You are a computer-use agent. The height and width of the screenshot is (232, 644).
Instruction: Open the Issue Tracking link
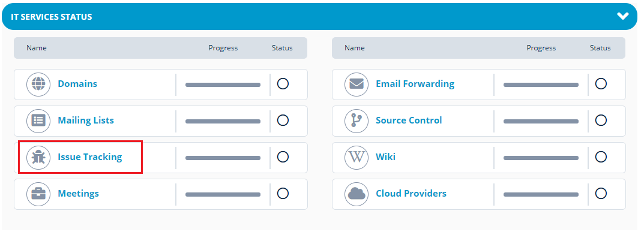[90, 157]
